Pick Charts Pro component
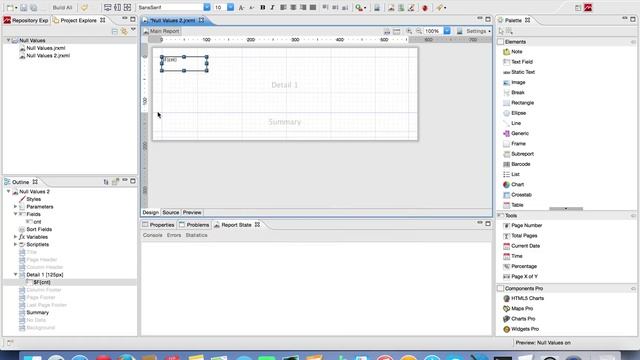 point(519,319)
